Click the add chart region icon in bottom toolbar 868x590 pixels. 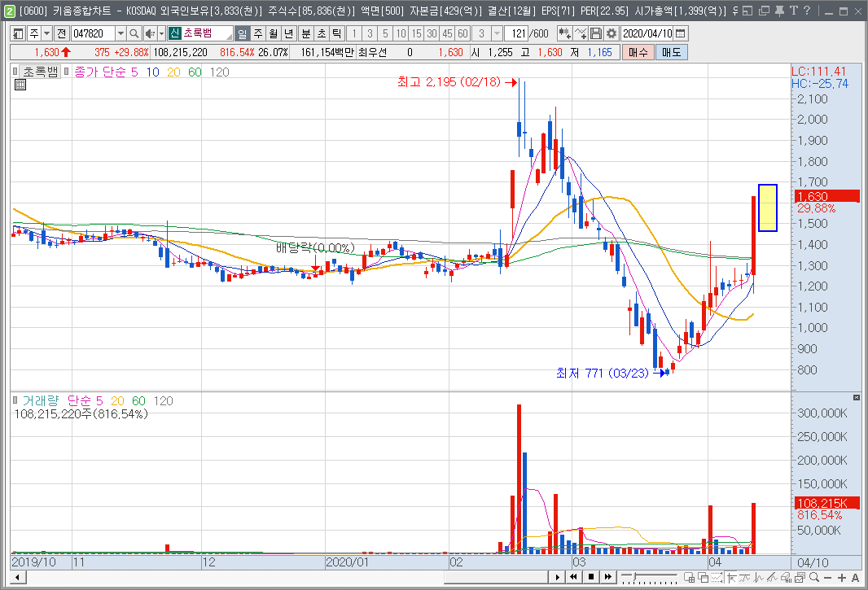pyautogui.click(x=689, y=577)
